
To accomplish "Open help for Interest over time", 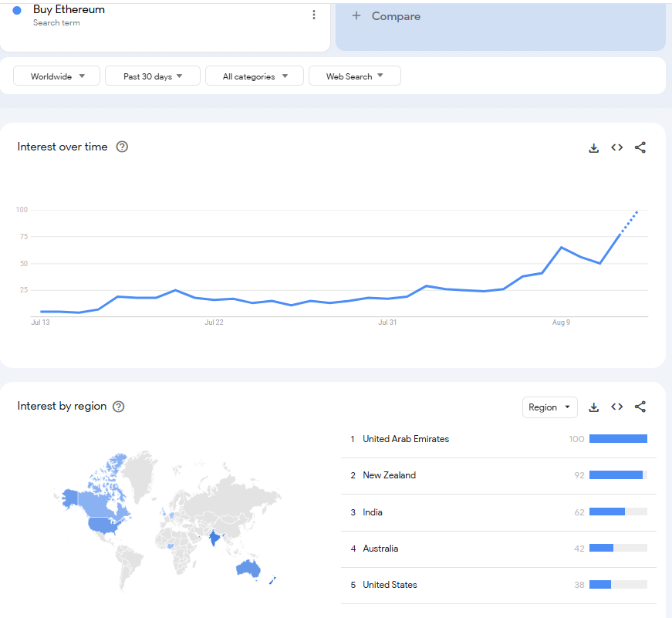I will (x=122, y=147).
